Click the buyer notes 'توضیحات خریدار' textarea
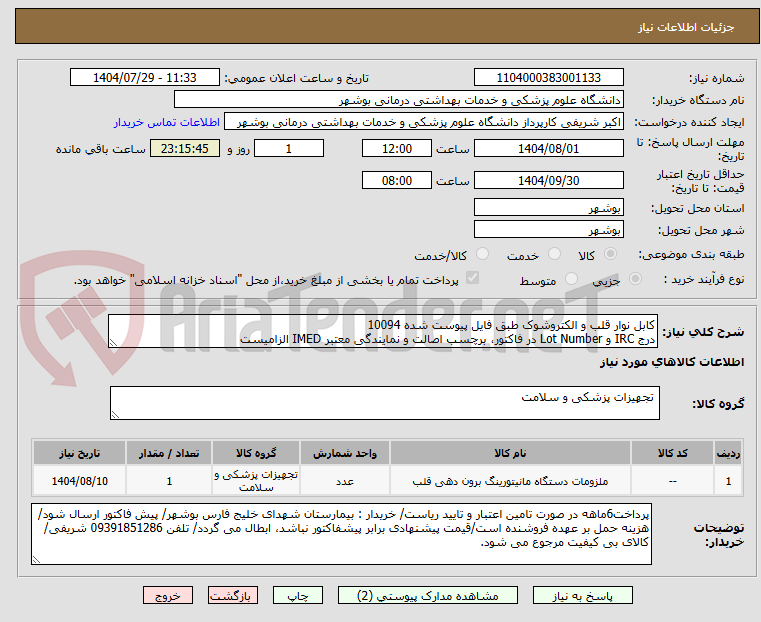The width and height of the screenshot is (761, 622). point(341,534)
